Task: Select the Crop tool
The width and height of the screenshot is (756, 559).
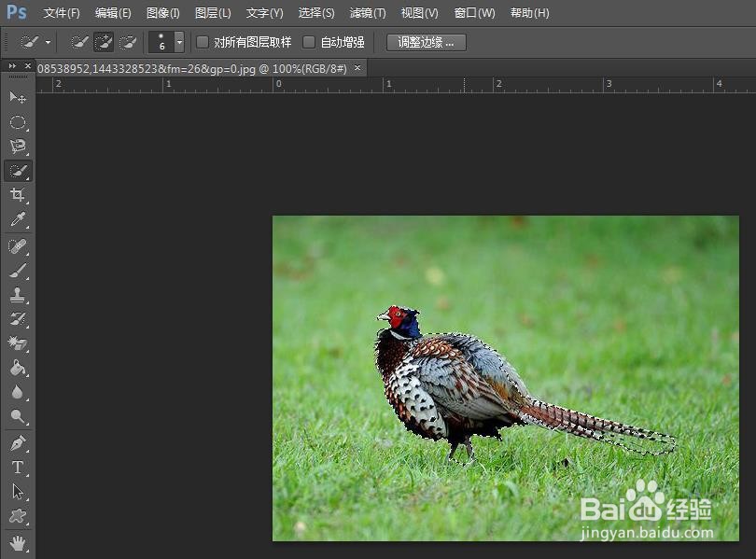Action: click(x=18, y=195)
